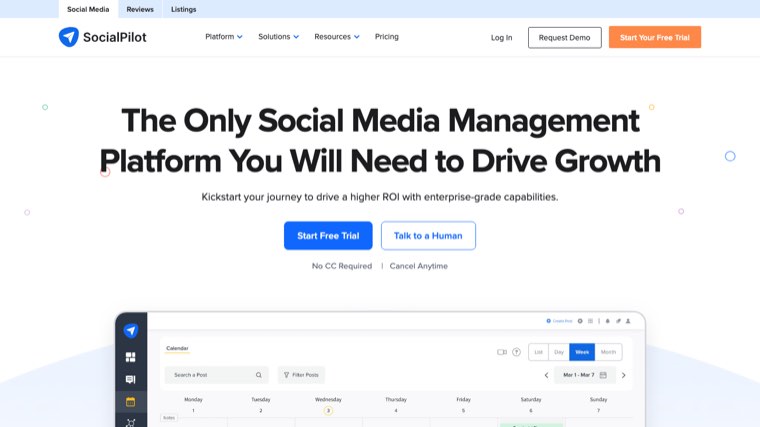Open the Pricing page
Viewport: 760px width, 427px height.
tap(386, 37)
